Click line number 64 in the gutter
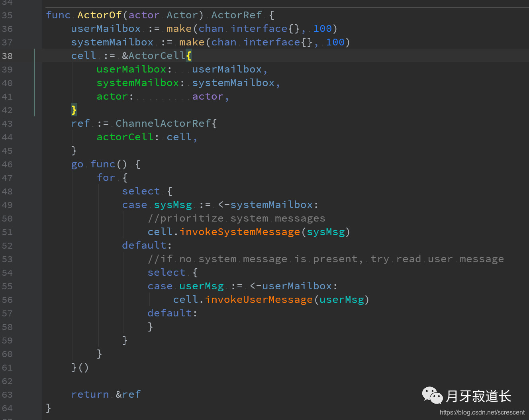The image size is (529, 420). (x=7, y=408)
